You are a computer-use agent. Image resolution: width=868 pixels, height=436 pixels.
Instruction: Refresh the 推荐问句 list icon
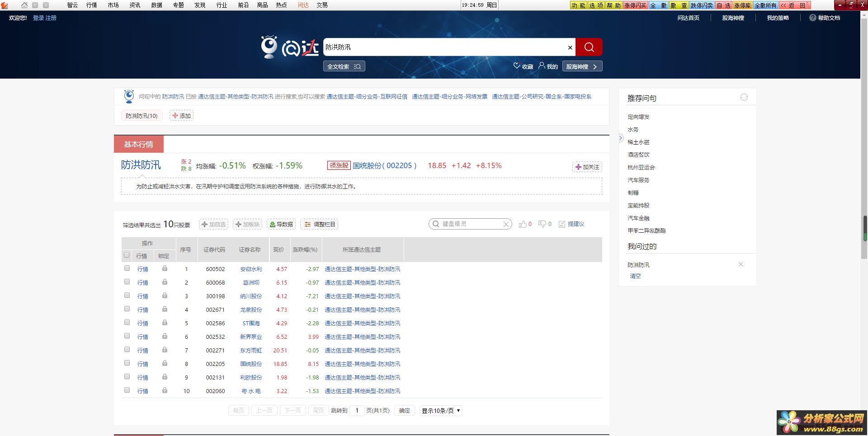click(x=744, y=97)
